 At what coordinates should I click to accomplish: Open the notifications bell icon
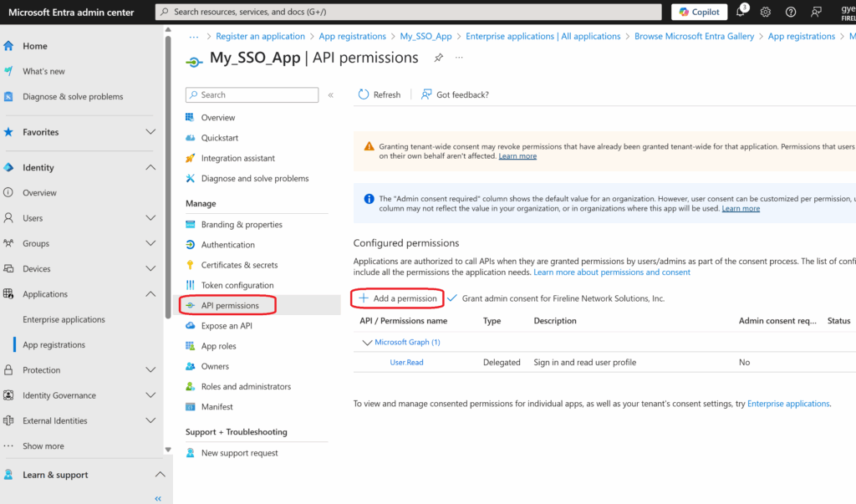(741, 12)
